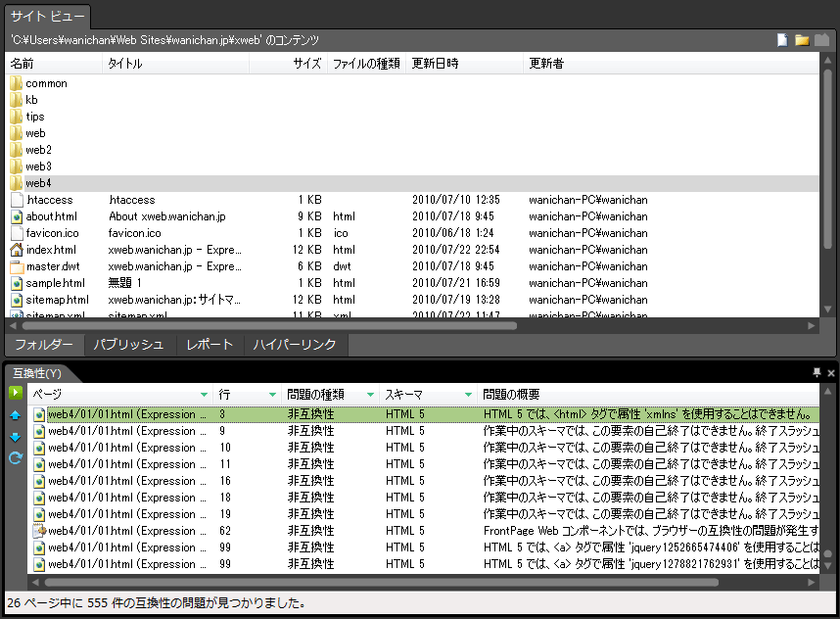The height and width of the screenshot is (619, 840).
Task: Sort files by the サイズ column header
Action: tap(288, 64)
